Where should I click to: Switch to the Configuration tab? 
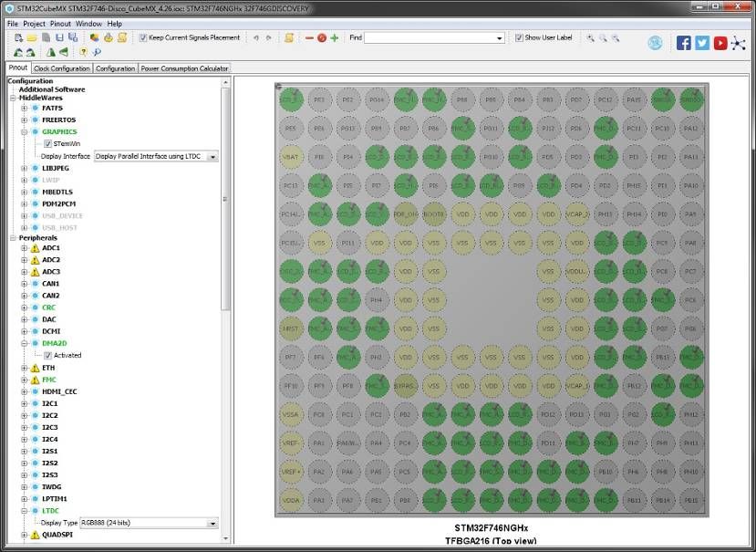(115, 68)
